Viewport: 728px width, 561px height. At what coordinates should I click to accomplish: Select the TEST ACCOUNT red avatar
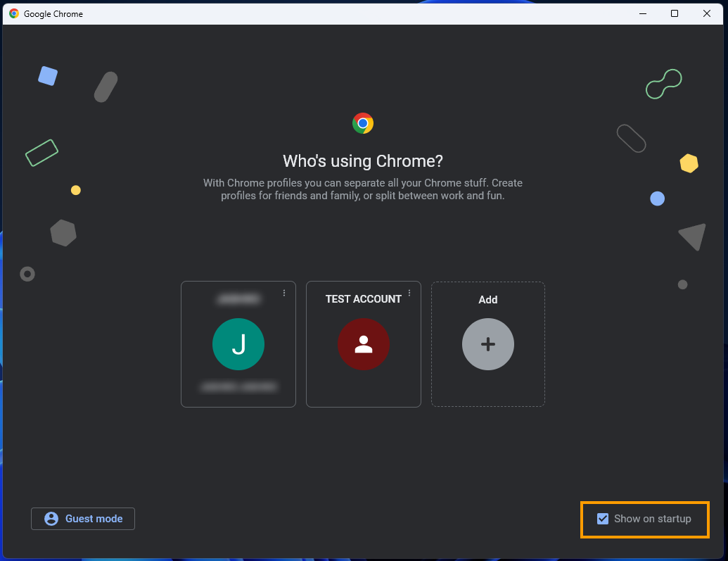pos(364,344)
